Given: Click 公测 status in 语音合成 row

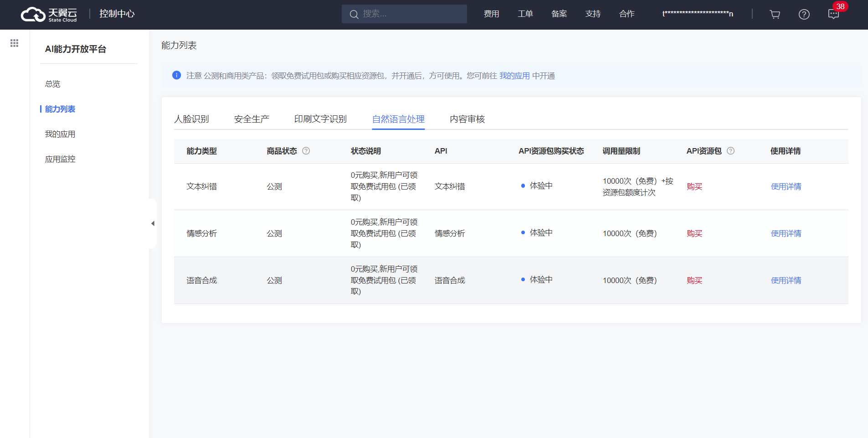Looking at the screenshot, I should coord(274,280).
